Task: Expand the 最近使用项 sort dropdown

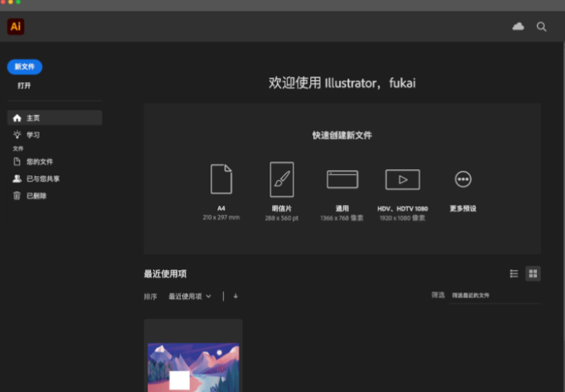Action: [190, 296]
